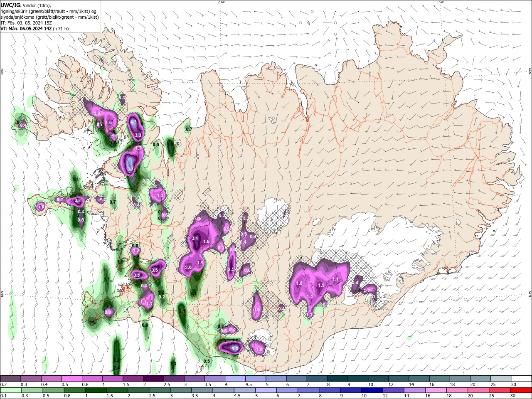Pick the violet 12 swatch in lower rain scale
532x399 pixels.
coord(393,390)
